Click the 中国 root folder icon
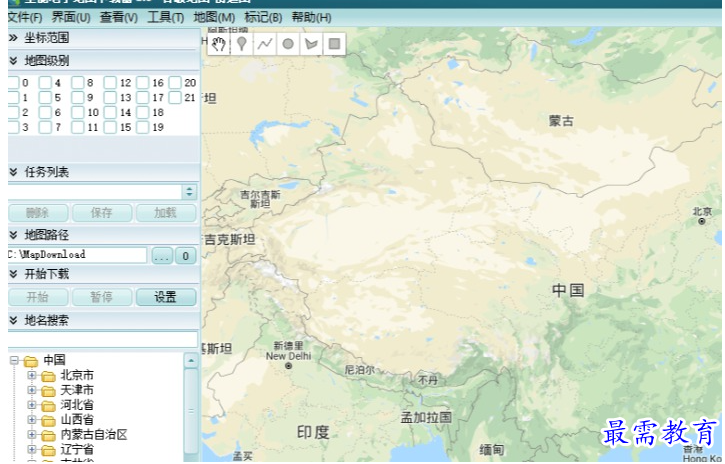Screen dimensions: 725x464 point(30,361)
